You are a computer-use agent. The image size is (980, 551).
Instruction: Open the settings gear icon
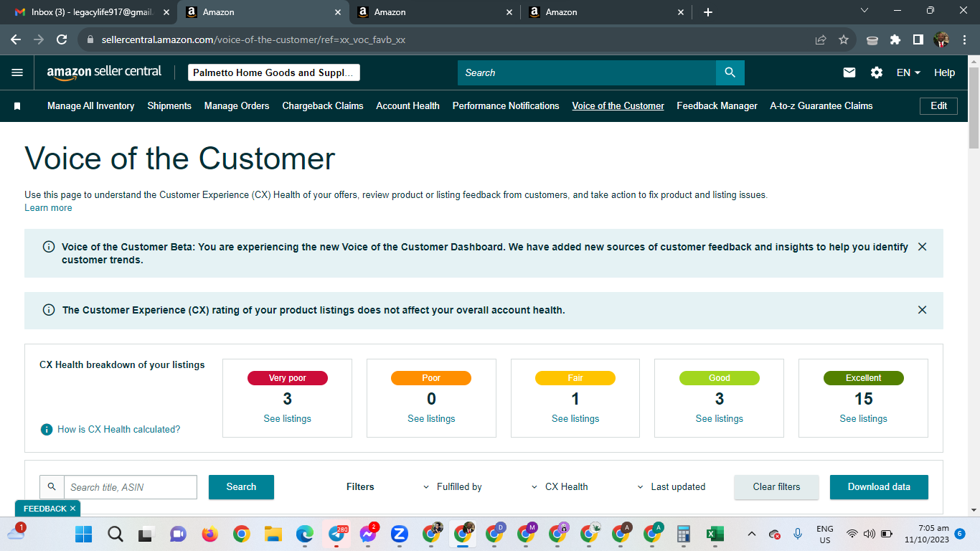877,72
